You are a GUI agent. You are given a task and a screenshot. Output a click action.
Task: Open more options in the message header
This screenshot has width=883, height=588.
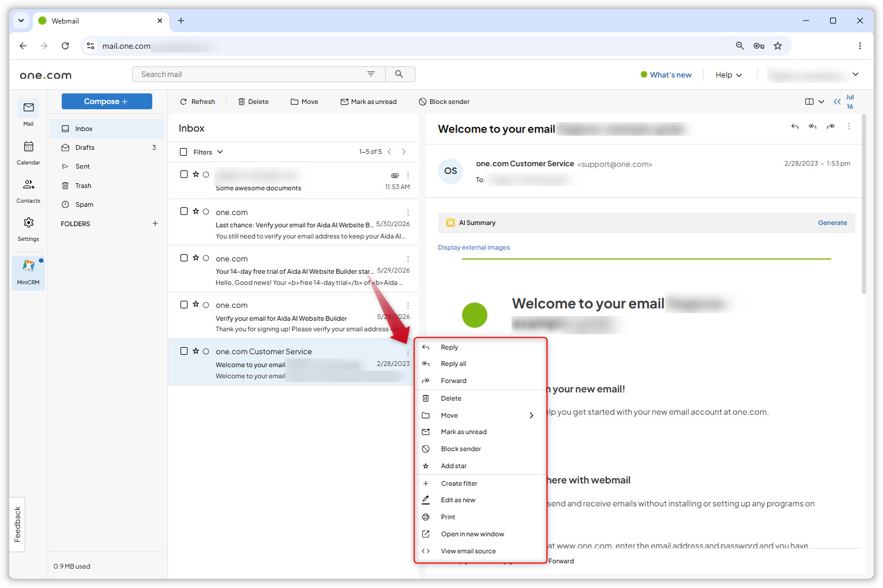[849, 126]
